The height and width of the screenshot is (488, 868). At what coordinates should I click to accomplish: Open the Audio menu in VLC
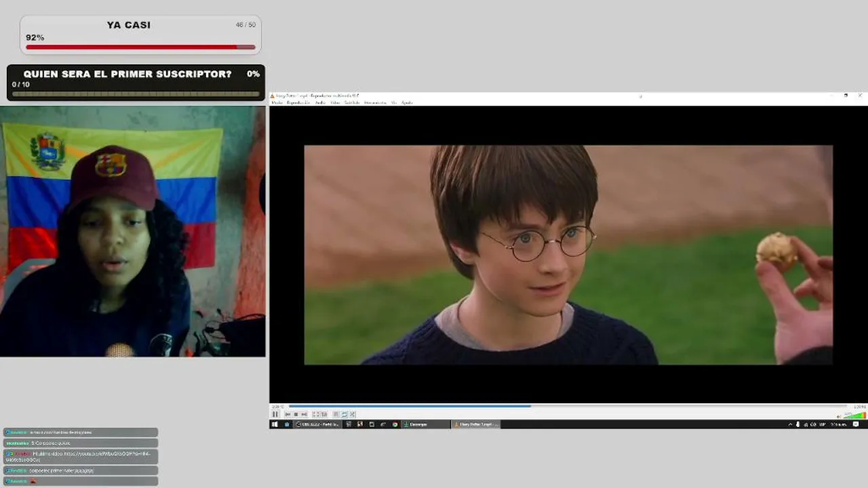pos(320,102)
